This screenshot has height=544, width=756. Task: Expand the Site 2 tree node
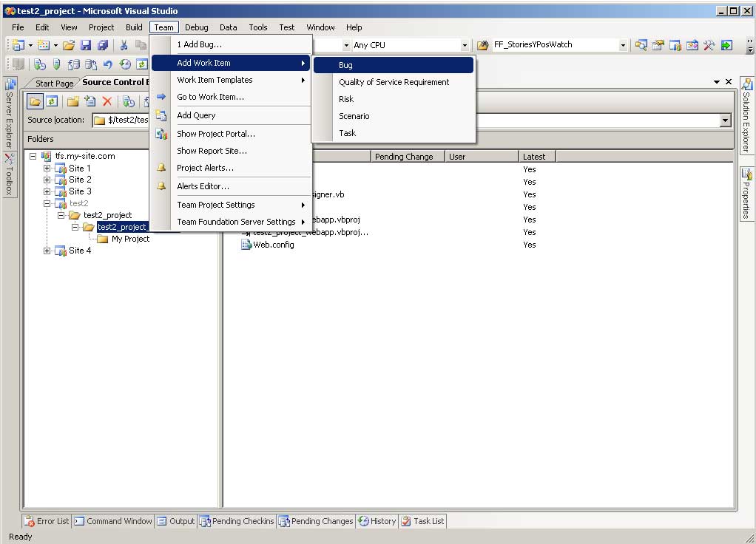coord(47,180)
